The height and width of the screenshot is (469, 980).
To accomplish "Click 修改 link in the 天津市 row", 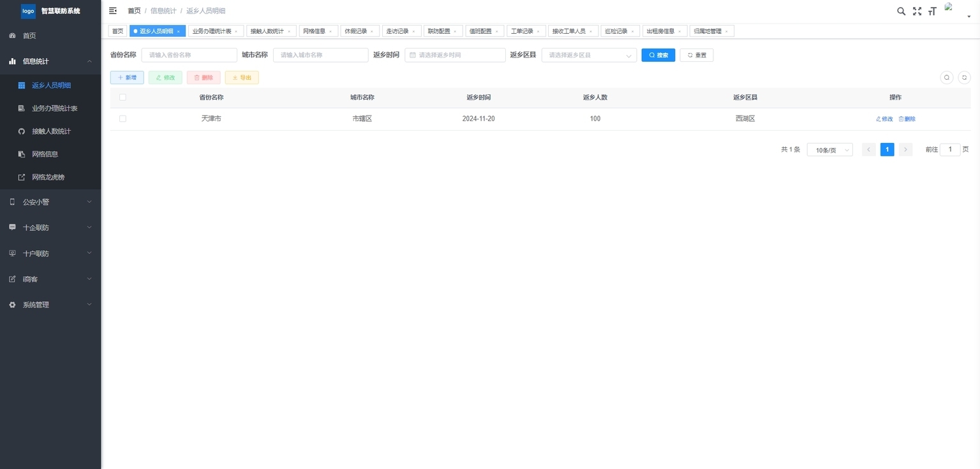I will [x=884, y=119].
